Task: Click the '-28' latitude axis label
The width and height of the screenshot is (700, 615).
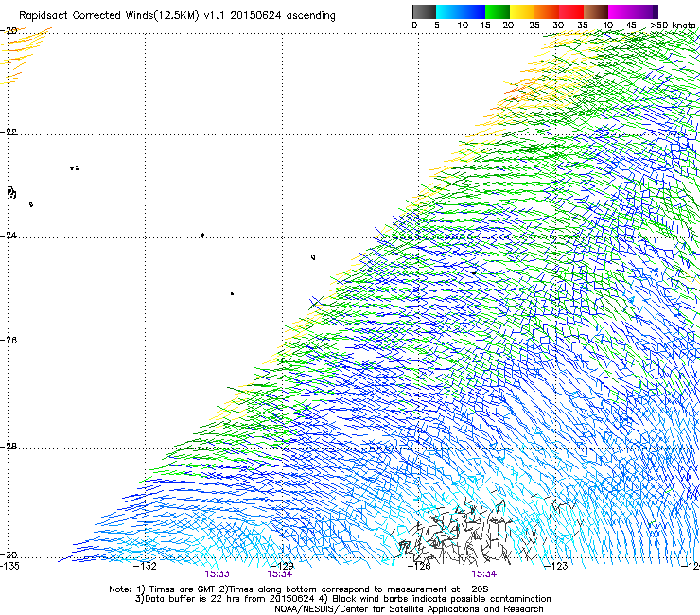Action: pyautogui.click(x=9, y=447)
